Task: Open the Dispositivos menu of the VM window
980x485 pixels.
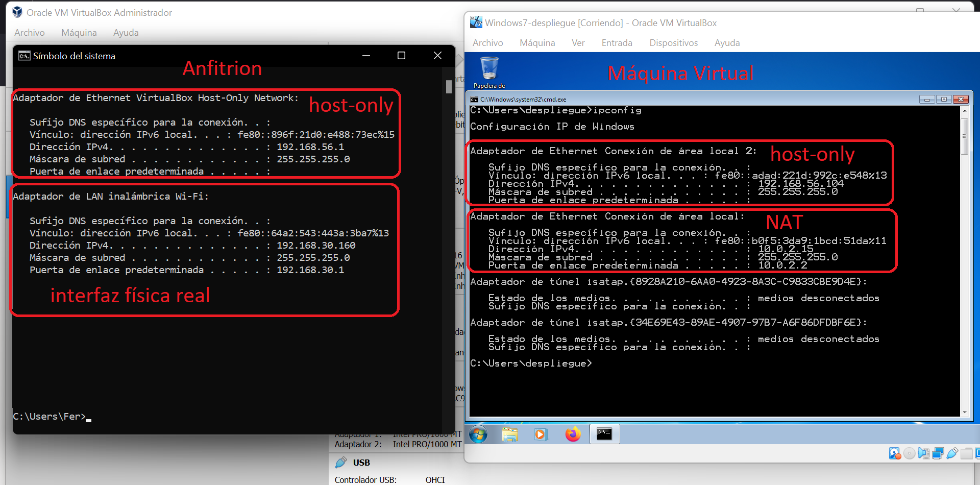Action: point(673,43)
